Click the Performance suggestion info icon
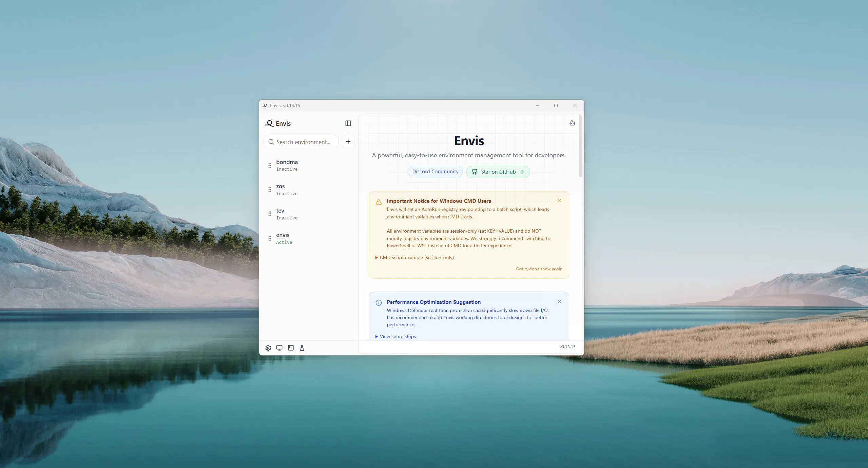 pyautogui.click(x=379, y=303)
